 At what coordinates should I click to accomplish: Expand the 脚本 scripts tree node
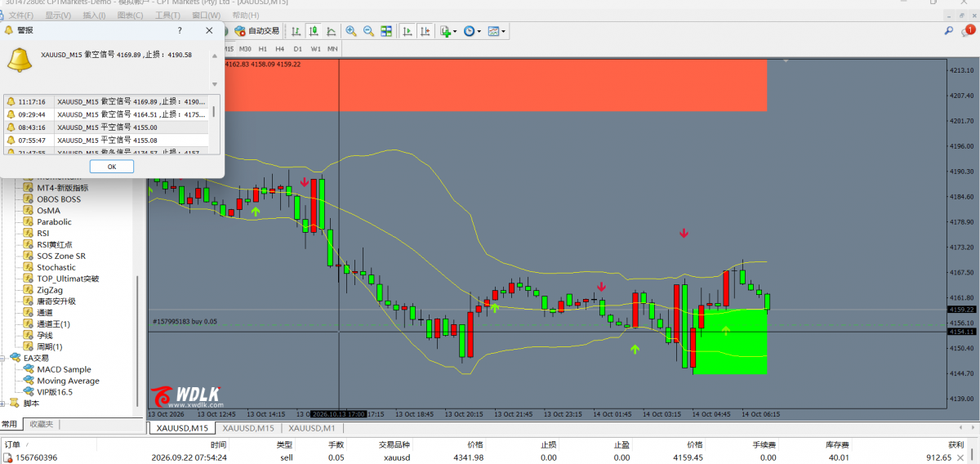[4, 403]
